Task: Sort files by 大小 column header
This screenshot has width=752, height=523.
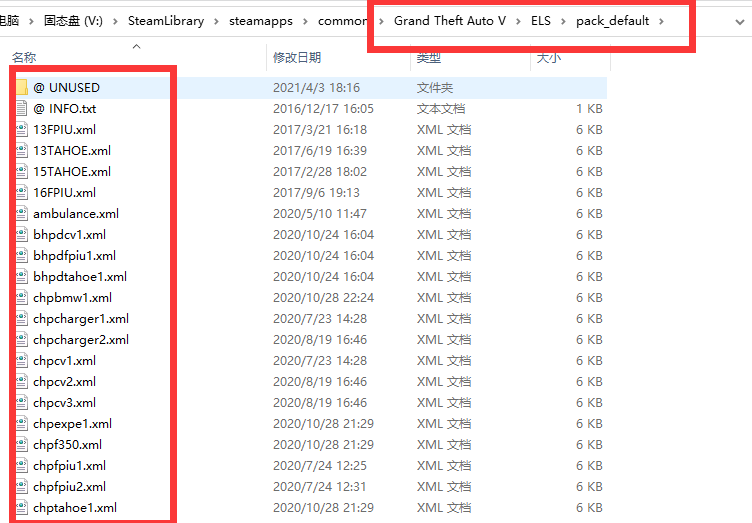Action: coord(549,58)
